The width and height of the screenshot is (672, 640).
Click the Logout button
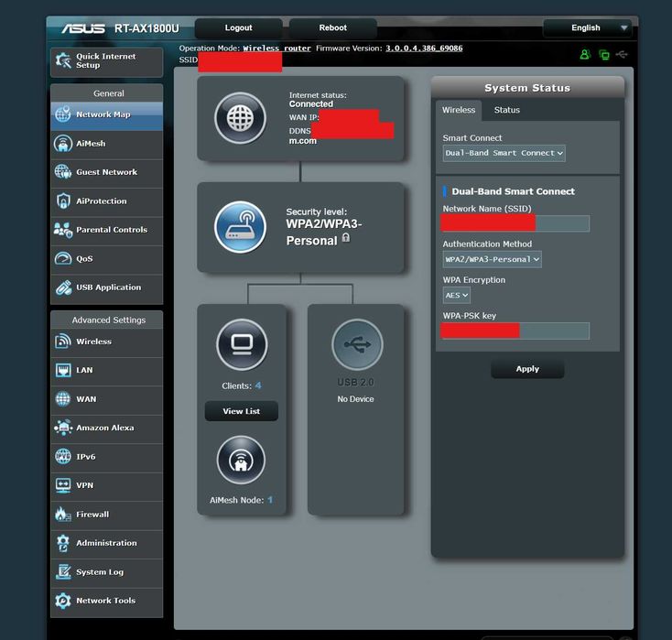click(x=239, y=27)
